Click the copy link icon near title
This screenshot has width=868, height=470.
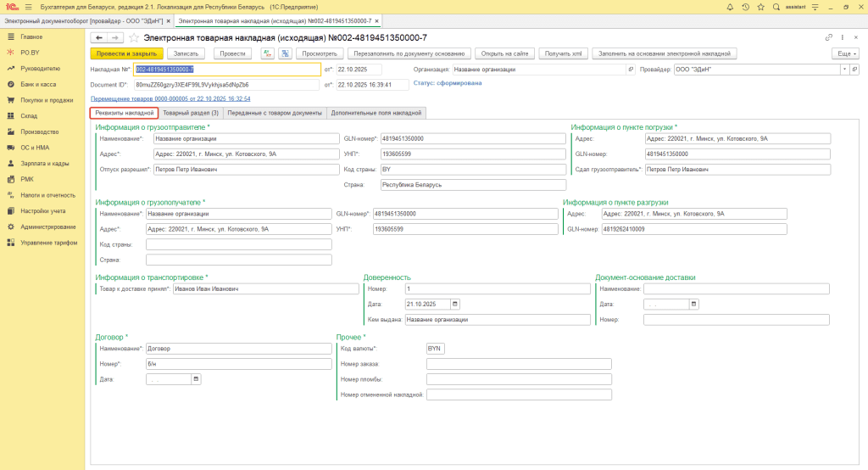(828, 38)
